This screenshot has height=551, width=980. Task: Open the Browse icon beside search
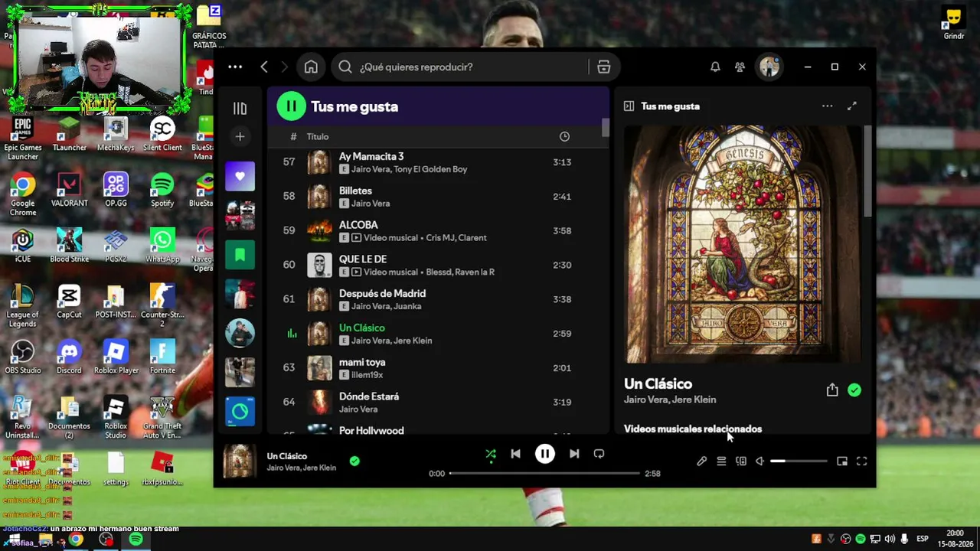(x=603, y=67)
